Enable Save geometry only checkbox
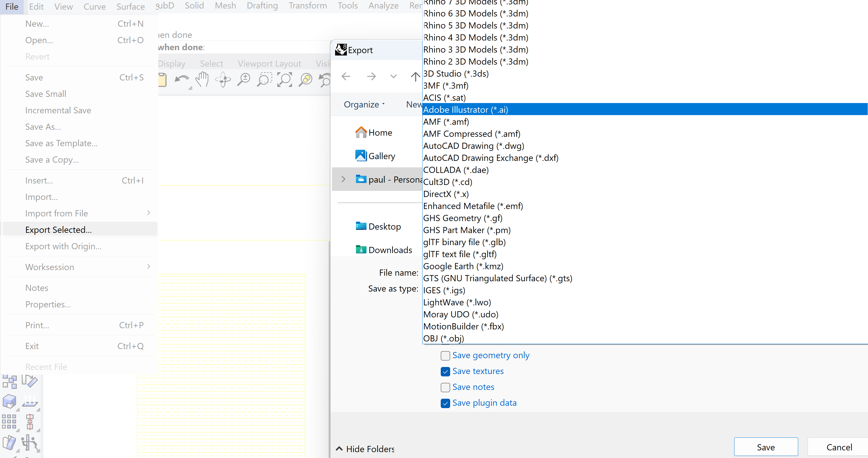 click(445, 356)
